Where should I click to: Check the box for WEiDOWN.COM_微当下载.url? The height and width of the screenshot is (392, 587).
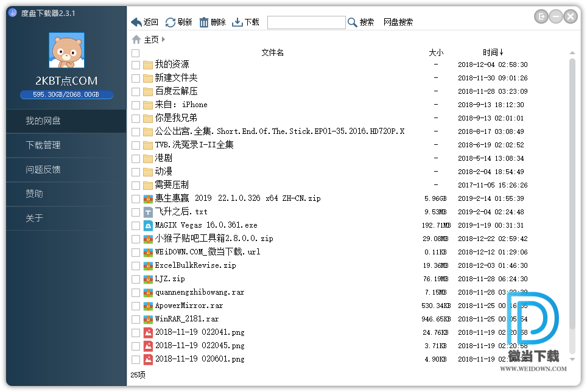[x=136, y=253]
